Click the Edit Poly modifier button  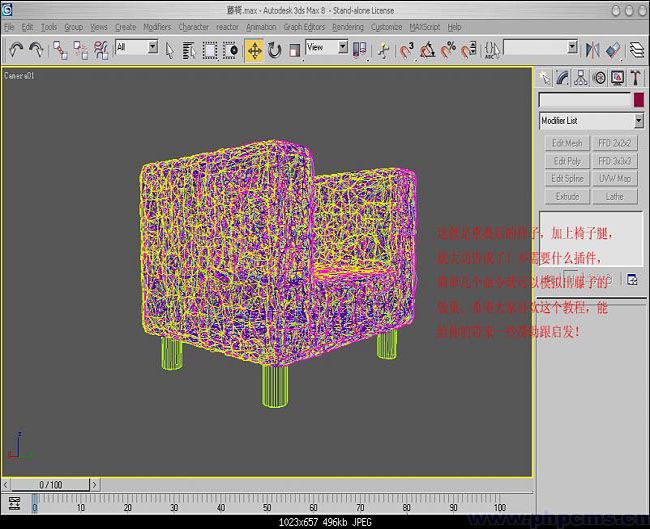coord(567,161)
